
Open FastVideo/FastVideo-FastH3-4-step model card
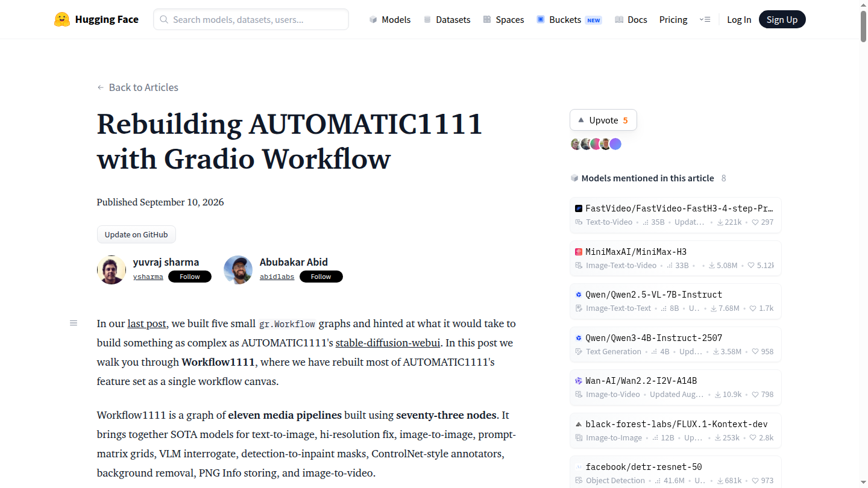(675, 214)
